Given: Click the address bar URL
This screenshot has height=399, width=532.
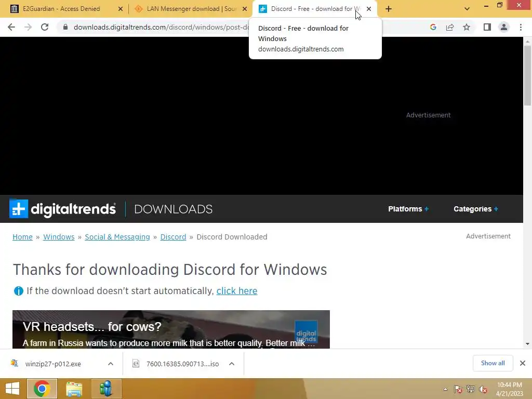Looking at the screenshot, I should [162, 27].
